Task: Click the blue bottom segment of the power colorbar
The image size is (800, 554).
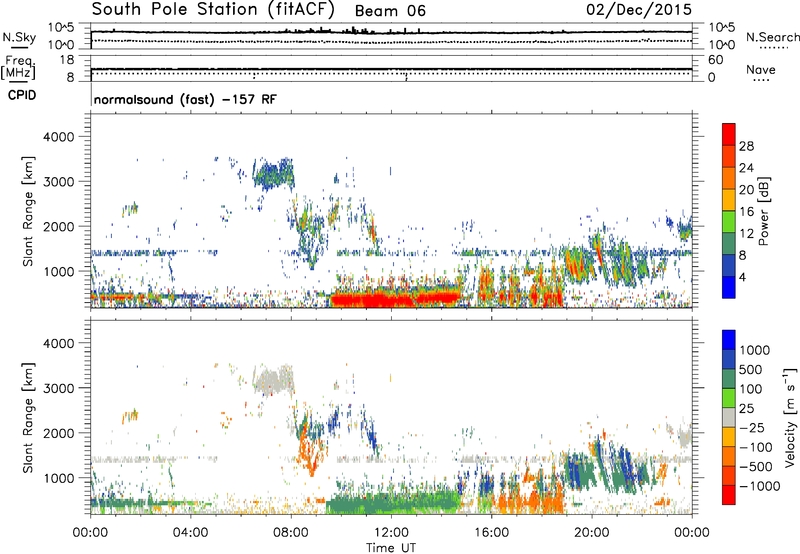Action: pyautogui.click(x=729, y=288)
